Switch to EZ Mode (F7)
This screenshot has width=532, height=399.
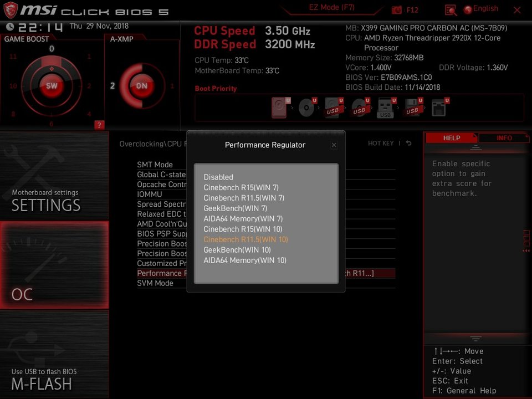point(331,7)
